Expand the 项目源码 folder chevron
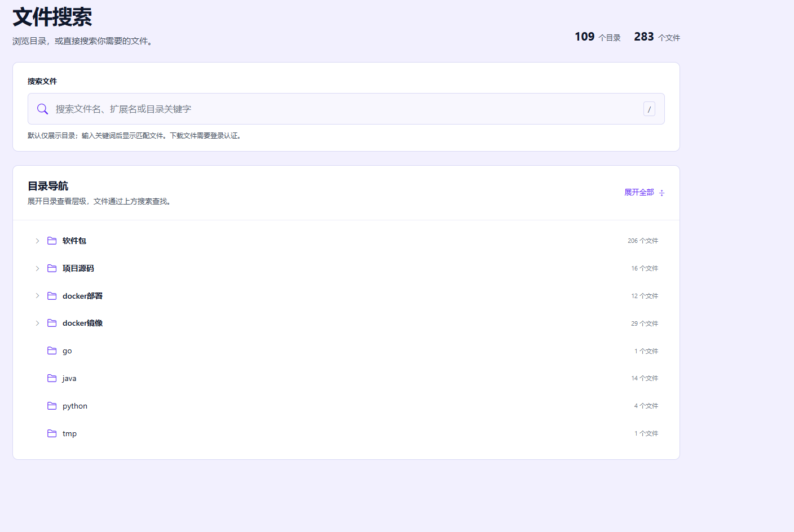 point(37,268)
